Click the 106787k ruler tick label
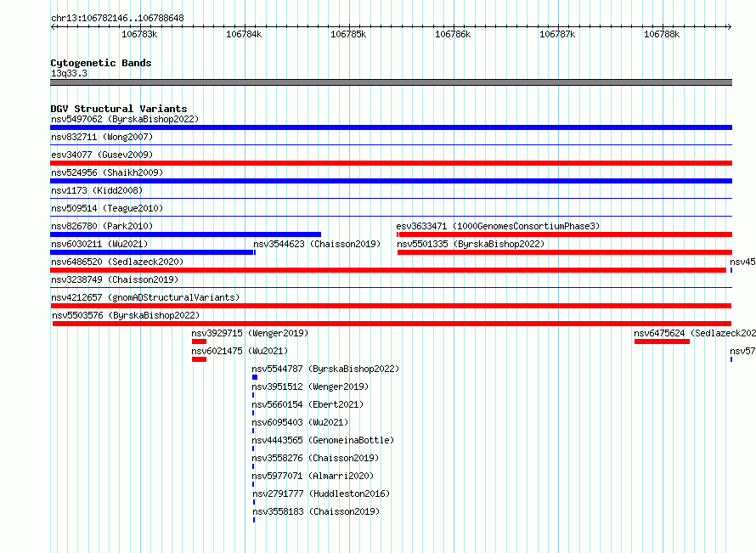 click(557, 34)
